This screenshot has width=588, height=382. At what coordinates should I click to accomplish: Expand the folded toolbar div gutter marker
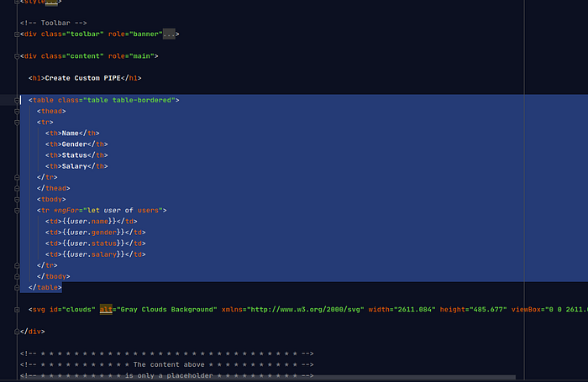coord(17,34)
